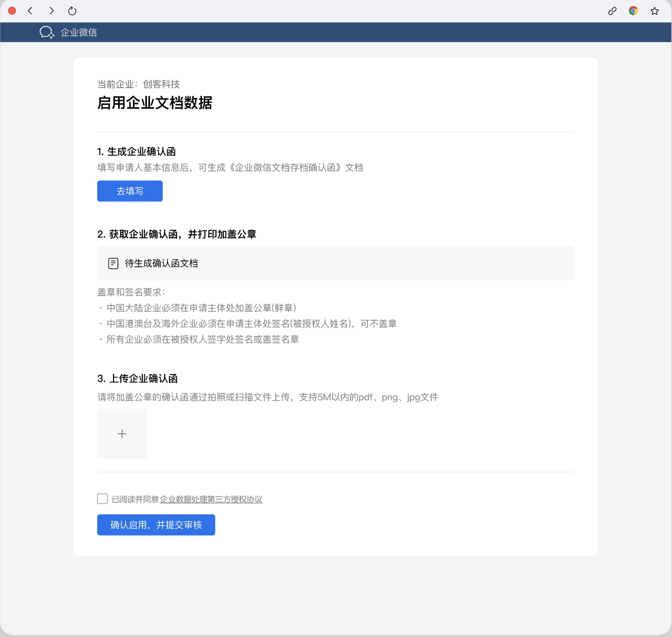Bookmark the page with the star icon

[x=654, y=11]
